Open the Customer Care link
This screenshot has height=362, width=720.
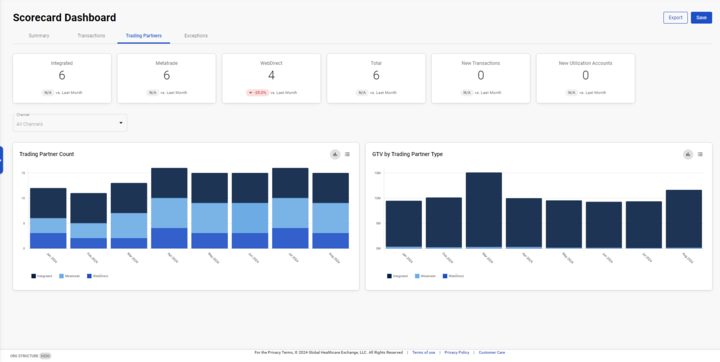pos(492,352)
